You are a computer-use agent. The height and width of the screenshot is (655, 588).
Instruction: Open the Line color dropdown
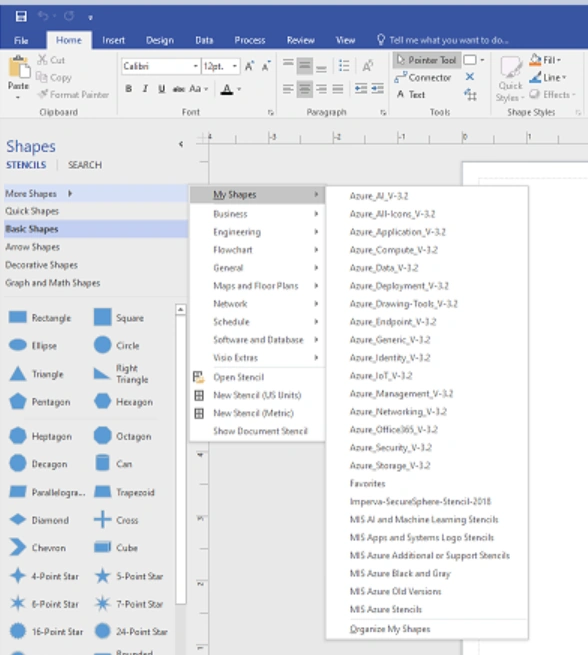pos(547,77)
